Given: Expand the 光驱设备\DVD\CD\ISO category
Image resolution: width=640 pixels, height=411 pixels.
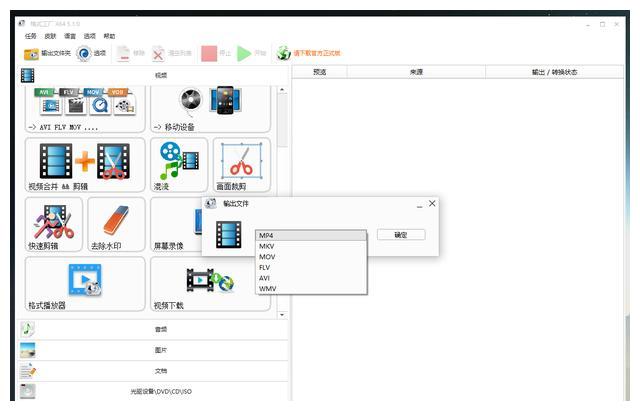Looking at the screenshot, I should 153,391.
